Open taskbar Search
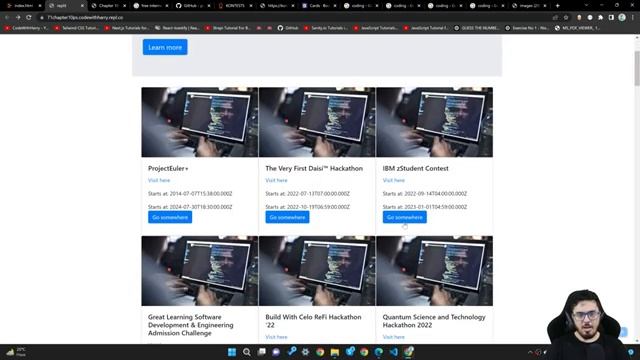This screenshot has height=360, width=640. [x=247, y=352]
